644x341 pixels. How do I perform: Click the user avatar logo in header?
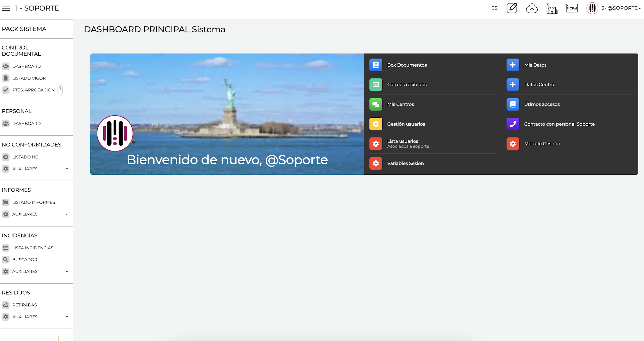pyautogui.click(x=592, y=8)
